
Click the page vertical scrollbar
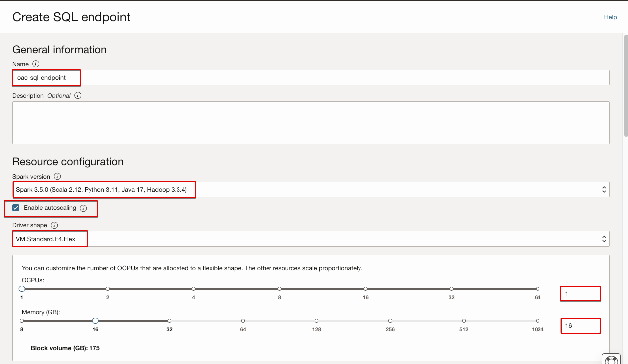[626, 85]
